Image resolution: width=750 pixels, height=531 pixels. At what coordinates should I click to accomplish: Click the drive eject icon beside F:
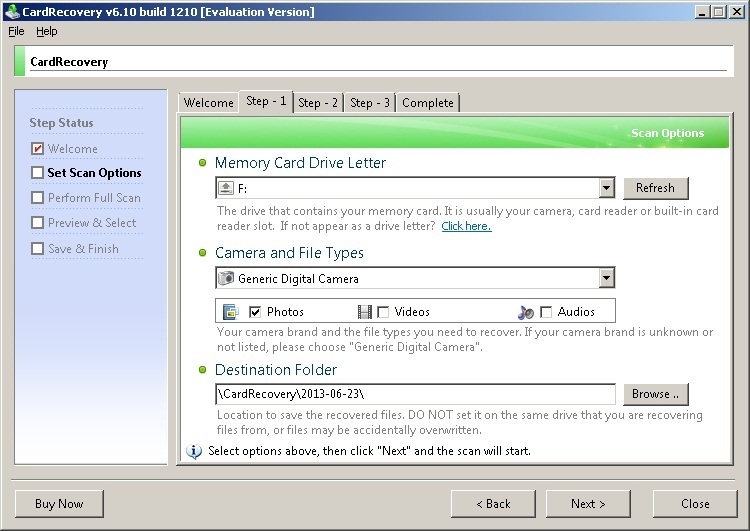coord(226,188)
